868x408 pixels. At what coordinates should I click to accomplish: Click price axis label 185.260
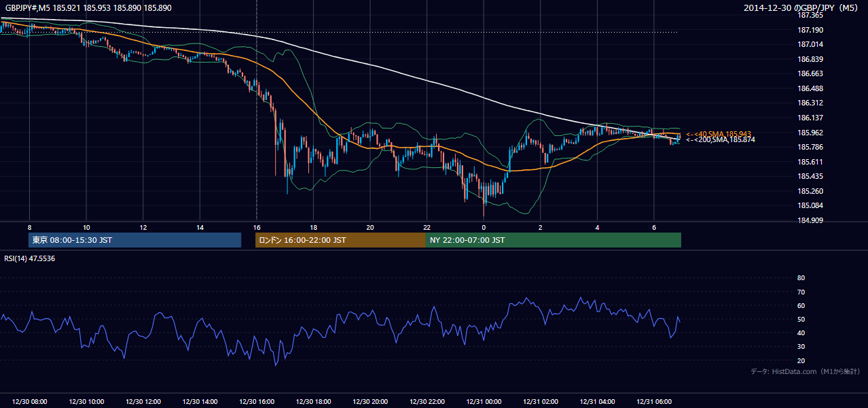click(x=810, y=191)
